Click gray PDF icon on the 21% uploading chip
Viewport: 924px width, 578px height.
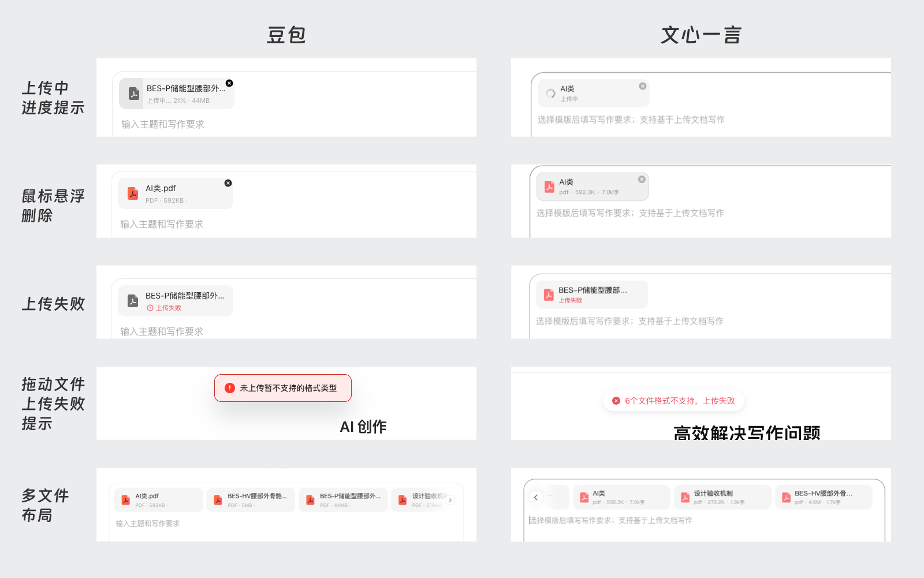coord(134,94)
